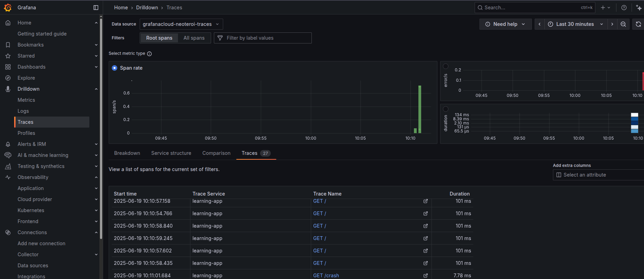Viewport: 644px width, 279px height.
Task: Select the errors metric radio button
Action: [x=446, y=66]
